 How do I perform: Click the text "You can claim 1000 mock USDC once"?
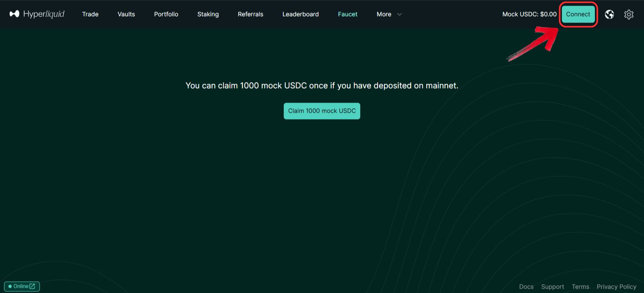click(x=257, y=85)
